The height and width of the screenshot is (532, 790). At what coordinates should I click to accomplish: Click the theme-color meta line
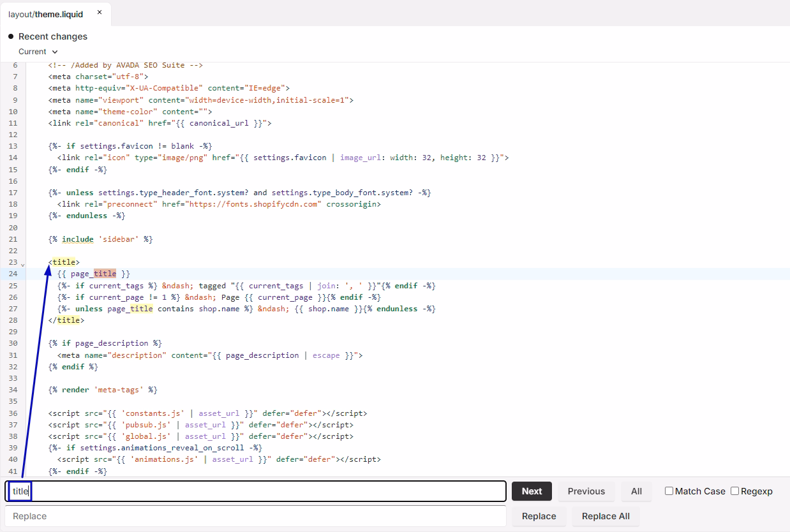(x=130, y=112)
